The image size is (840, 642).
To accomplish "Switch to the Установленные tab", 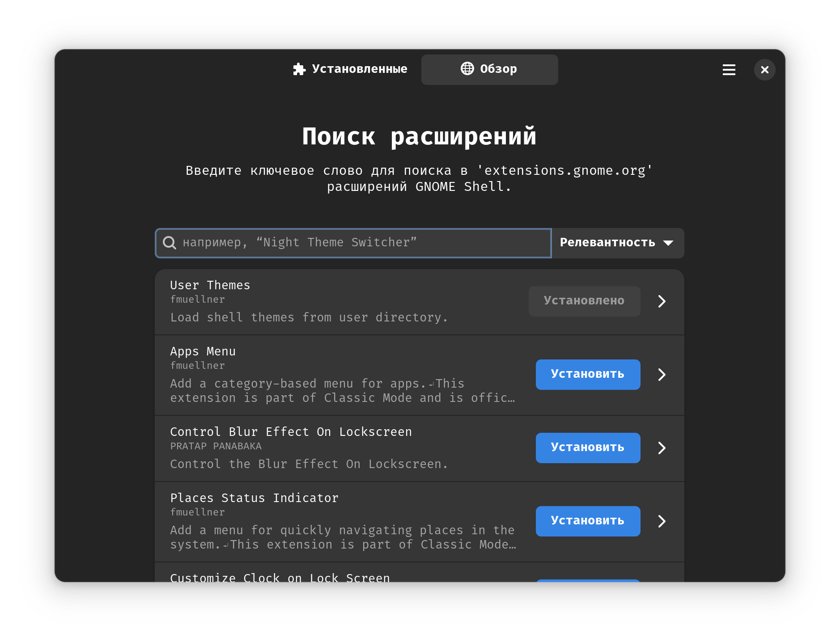I will 350,69.
